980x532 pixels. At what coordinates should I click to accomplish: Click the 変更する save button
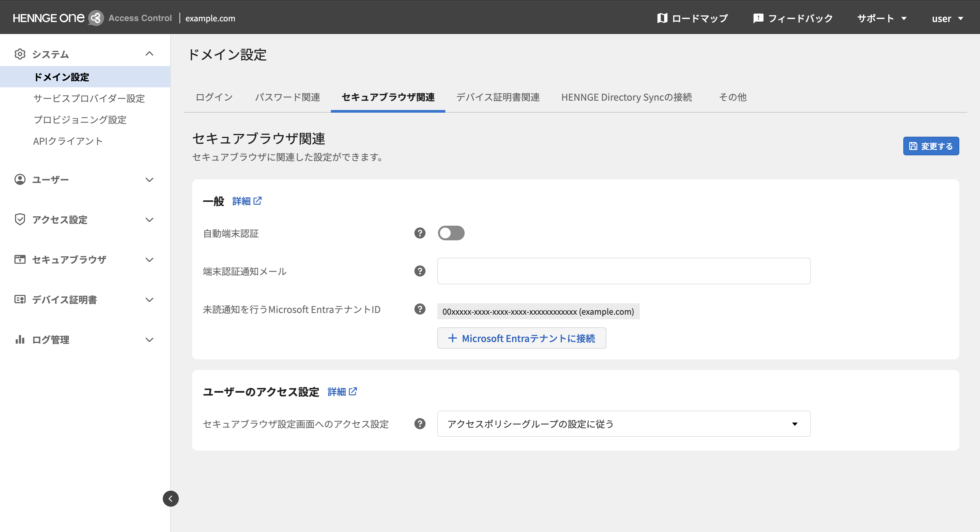point(931,146)
